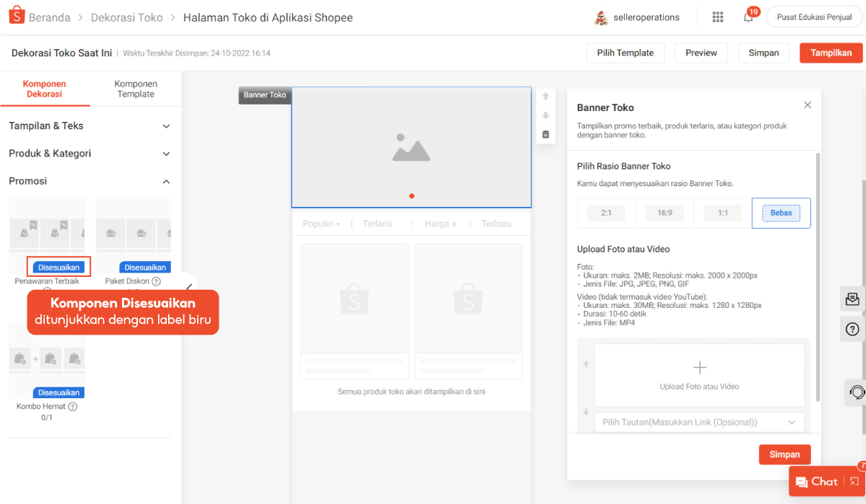Viewport: 866px width, 504px height.
Task: Sort products by Terlaris tab
Action: point(377,224)
